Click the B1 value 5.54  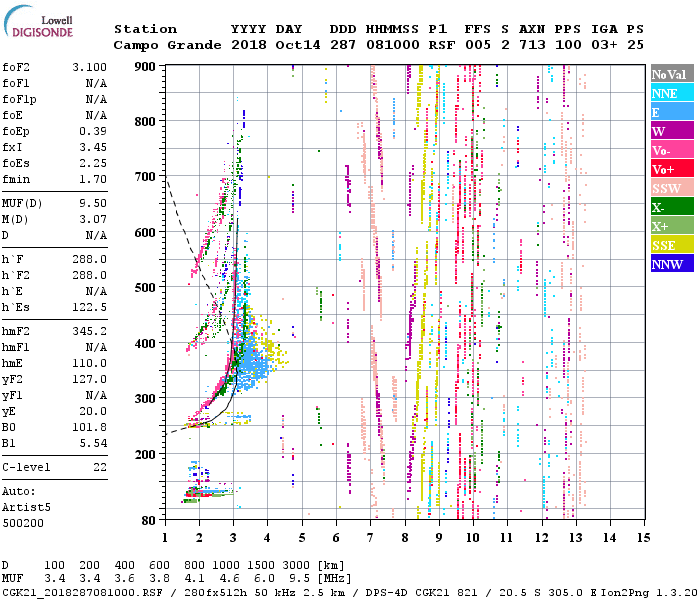point(93,443)
